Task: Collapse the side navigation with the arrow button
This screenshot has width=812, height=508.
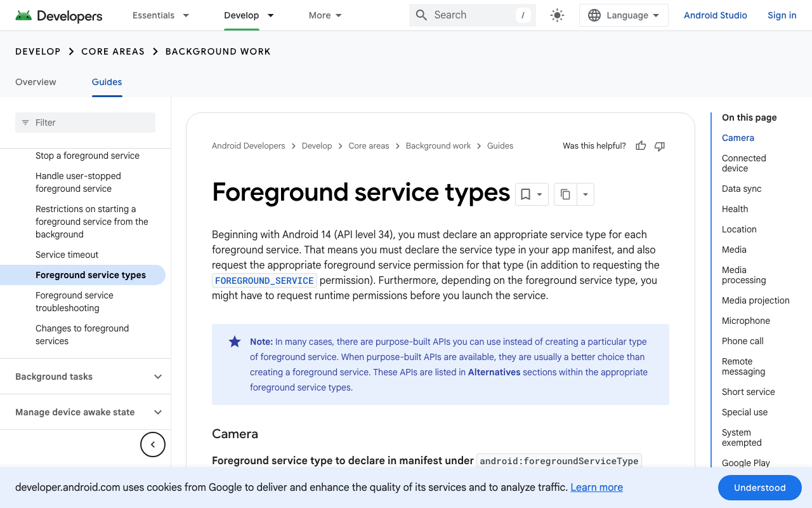Action: (x=153, y=444)
